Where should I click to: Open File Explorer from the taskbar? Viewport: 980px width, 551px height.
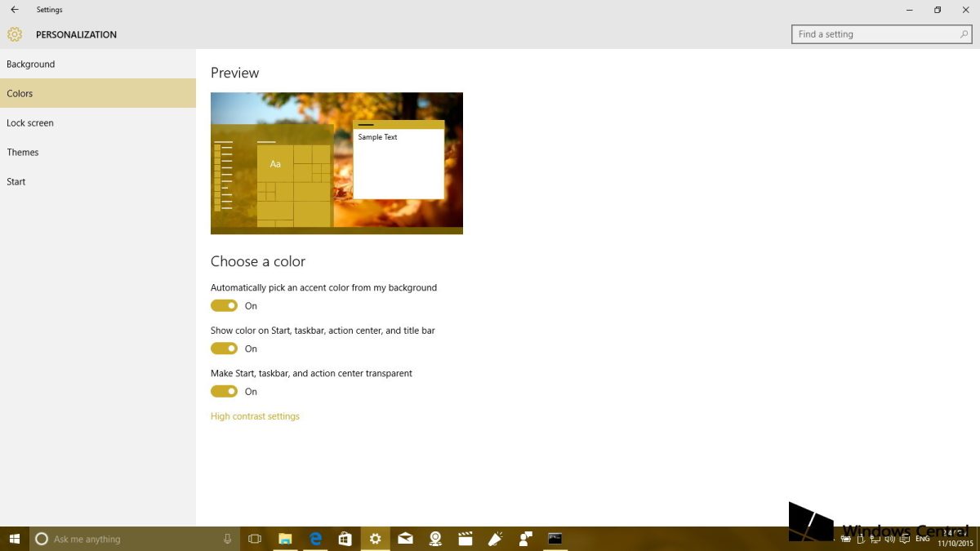pos(285,539)
